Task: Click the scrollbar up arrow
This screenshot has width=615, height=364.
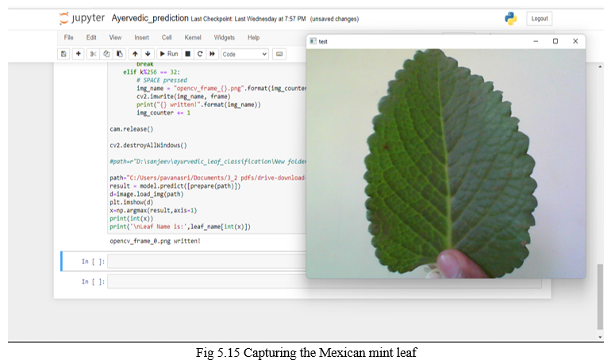Action: click(x=600, y=67)
